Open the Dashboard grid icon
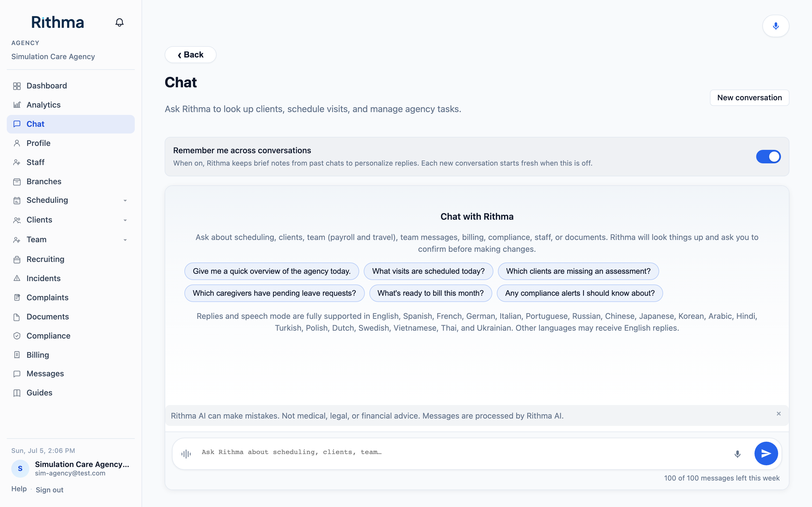The image size is (812, 507). pyautogui.click(x=17, y=86)
